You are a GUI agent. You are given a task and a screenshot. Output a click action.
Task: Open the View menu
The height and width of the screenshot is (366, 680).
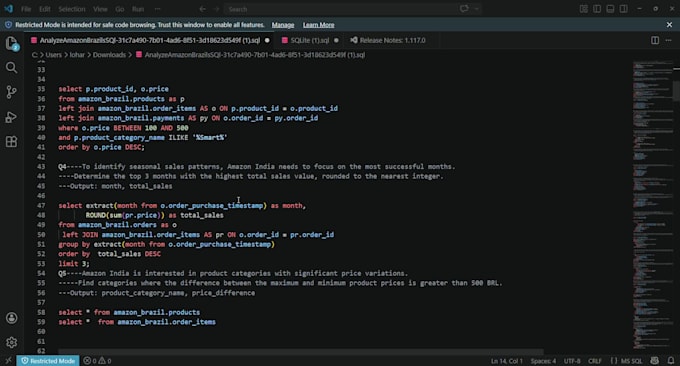pos(100,9)
